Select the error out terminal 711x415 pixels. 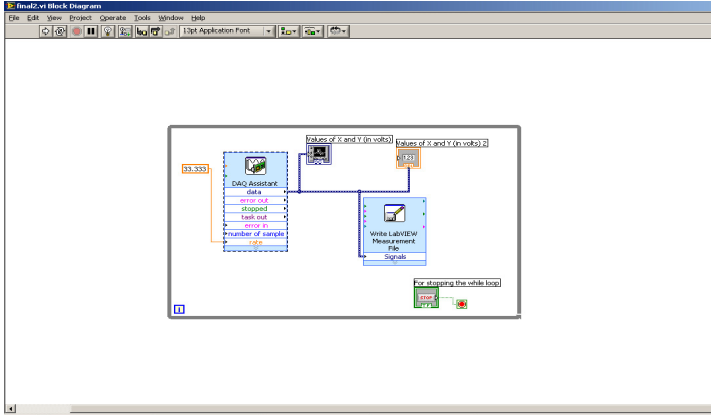tap(256, 200)
